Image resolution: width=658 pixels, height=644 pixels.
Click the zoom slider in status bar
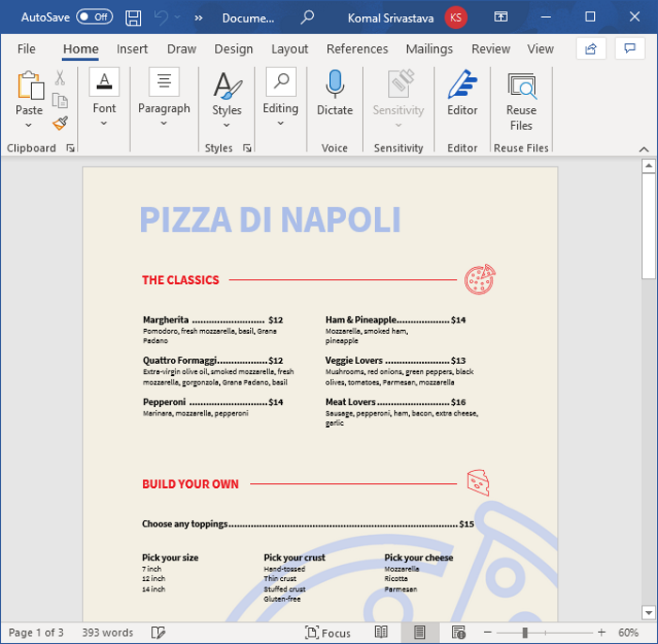point(525,633)
